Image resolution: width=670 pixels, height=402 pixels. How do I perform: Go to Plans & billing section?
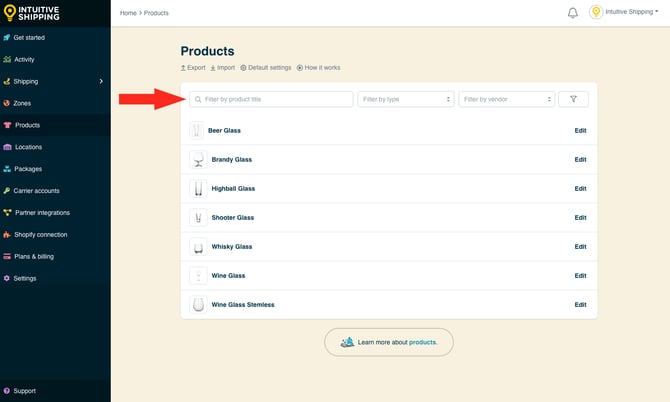(34, 256)
